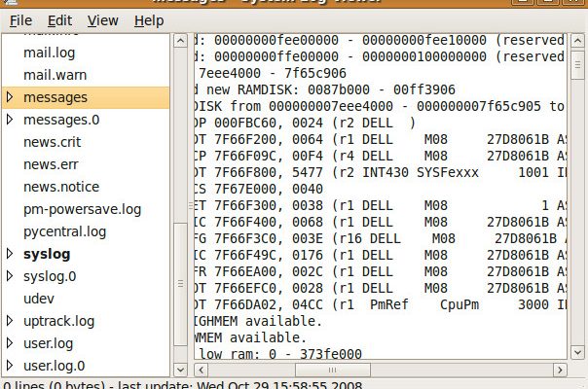The image size is (588, 389).
Task: Click the log content scroll-up arrow
Action: click(x=577, y=40)
